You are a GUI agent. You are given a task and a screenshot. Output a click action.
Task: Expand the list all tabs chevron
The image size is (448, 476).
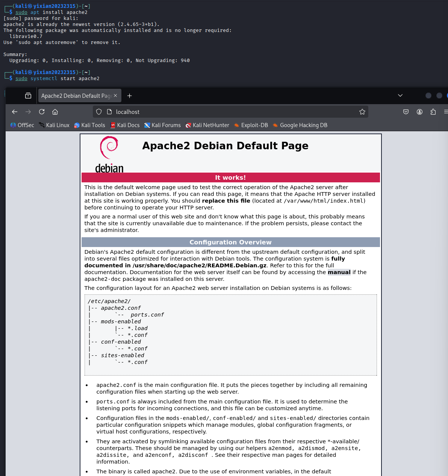point(400,96)
